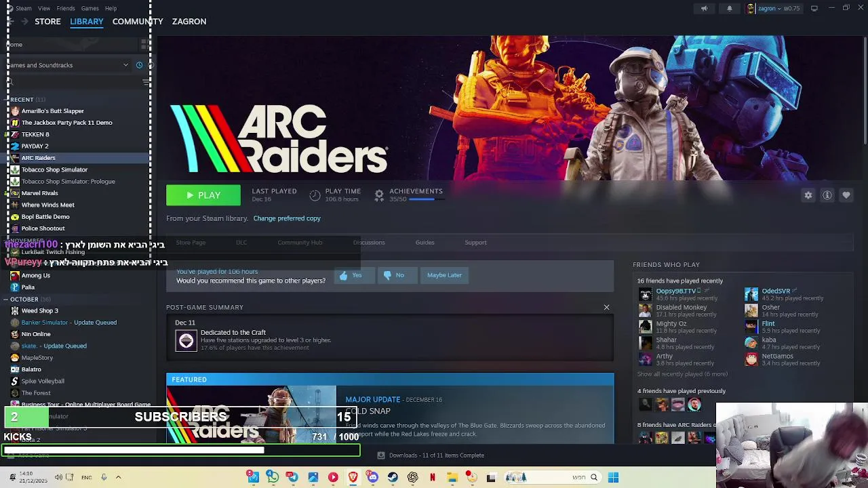This screenshot has height=488, width=868.
Task: Open File Explorer folder in taskbar
Action: pyautogui.click(x=452, y=477)
